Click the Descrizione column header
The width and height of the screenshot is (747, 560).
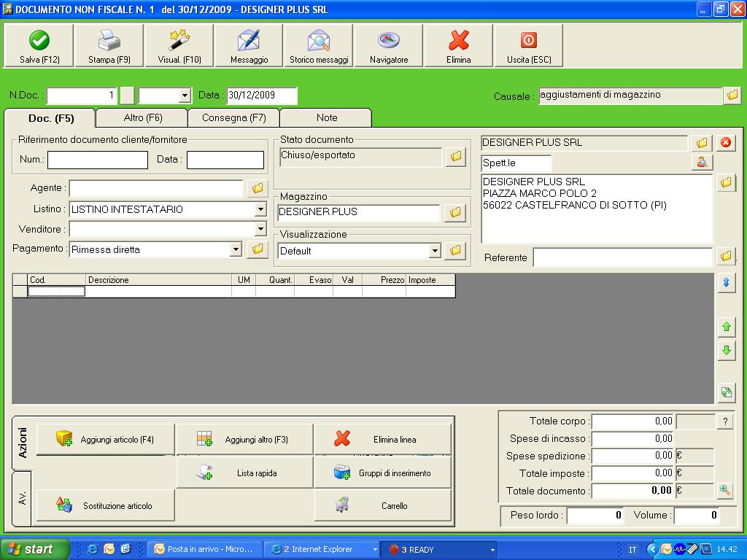pos(158,279)
